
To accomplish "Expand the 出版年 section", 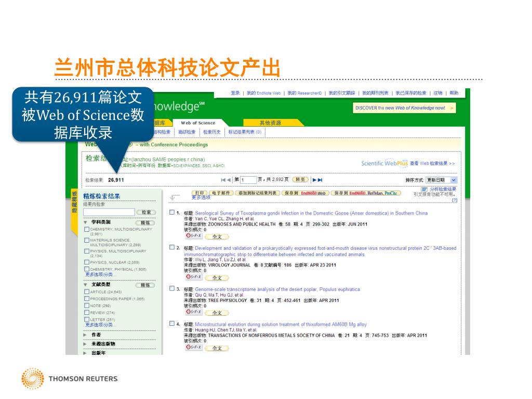I will [85, 353].
